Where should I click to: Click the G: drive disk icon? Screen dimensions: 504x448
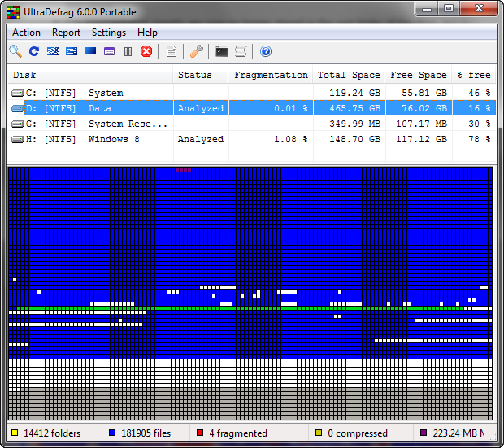point(18,124)
